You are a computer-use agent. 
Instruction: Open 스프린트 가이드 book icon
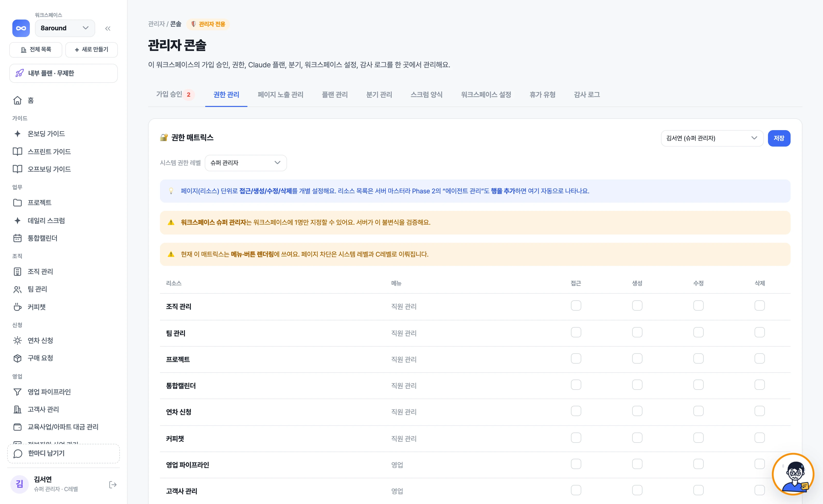coord(17,151)
